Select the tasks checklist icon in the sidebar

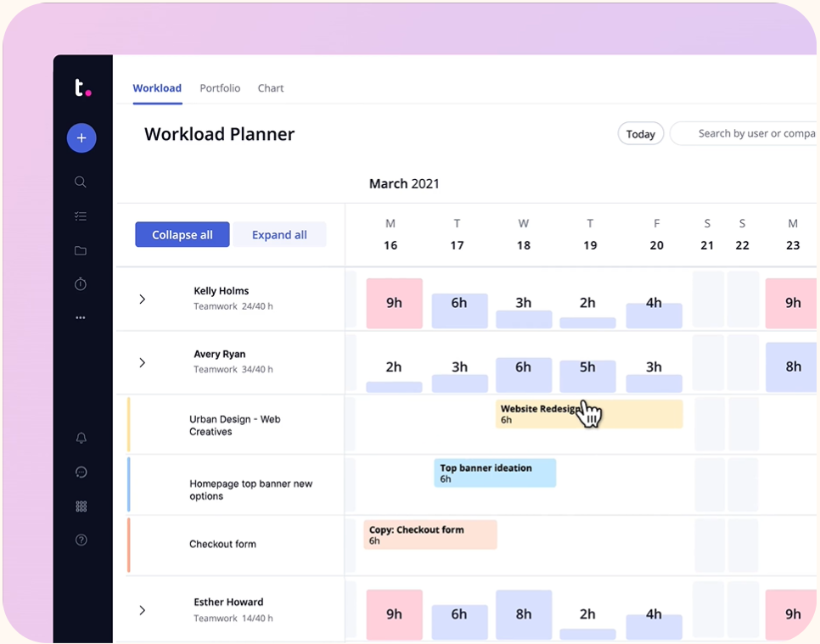[x=81, y=216]
